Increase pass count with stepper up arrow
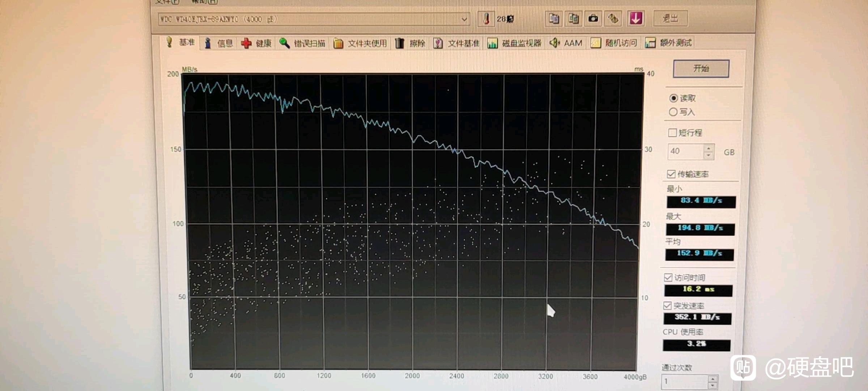This screenshot has height=391, width=868. 712,378
